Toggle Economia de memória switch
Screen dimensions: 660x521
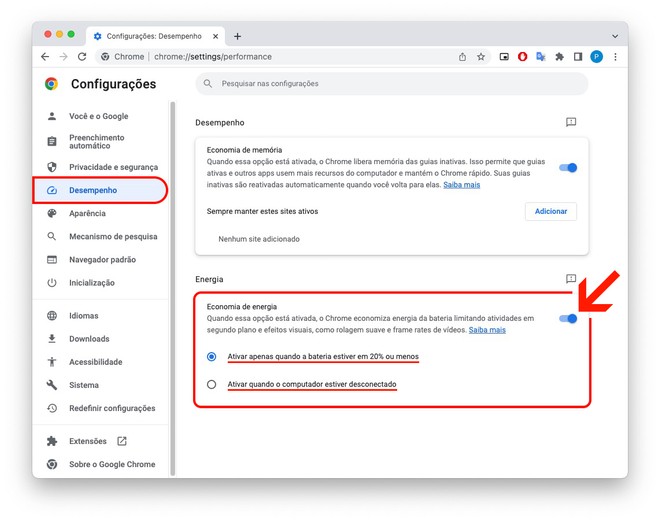[568, 167]
